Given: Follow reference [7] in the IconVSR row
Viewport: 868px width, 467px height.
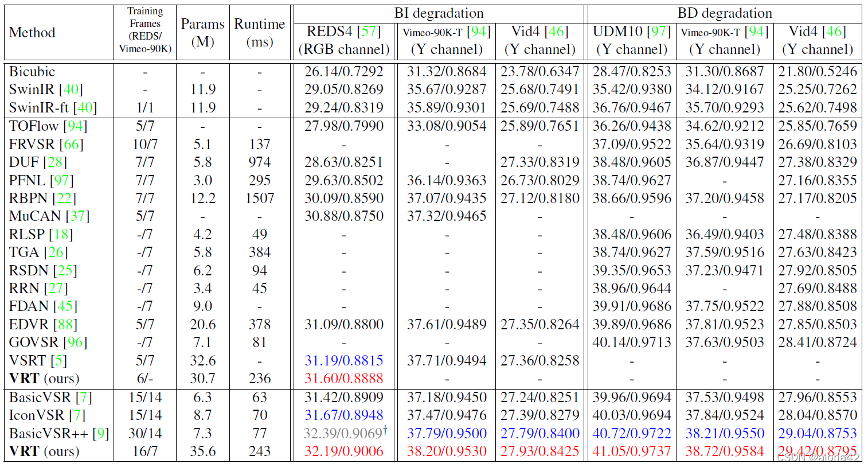Looking at the screenshot, I should [77, 415].
